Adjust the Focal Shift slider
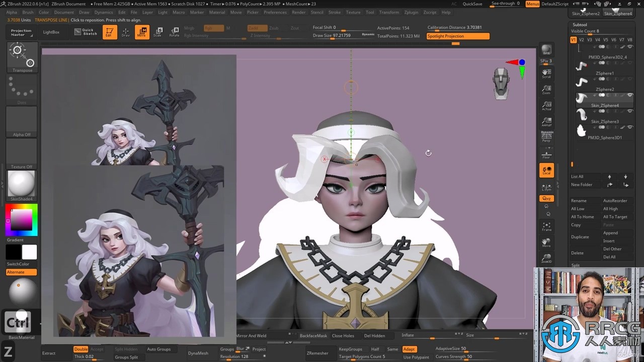The width and height of the screenshot is (644, 362). (343, 28)
